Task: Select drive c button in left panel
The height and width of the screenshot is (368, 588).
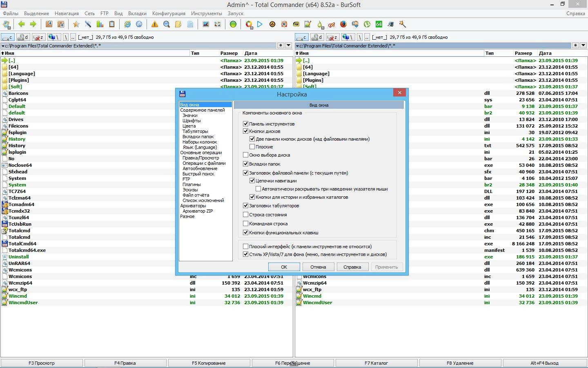Action: point(8,37)
